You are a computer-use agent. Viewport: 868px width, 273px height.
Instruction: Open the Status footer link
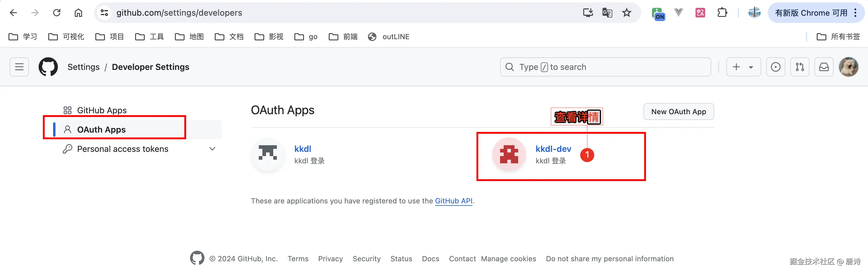tap(401, 259)
